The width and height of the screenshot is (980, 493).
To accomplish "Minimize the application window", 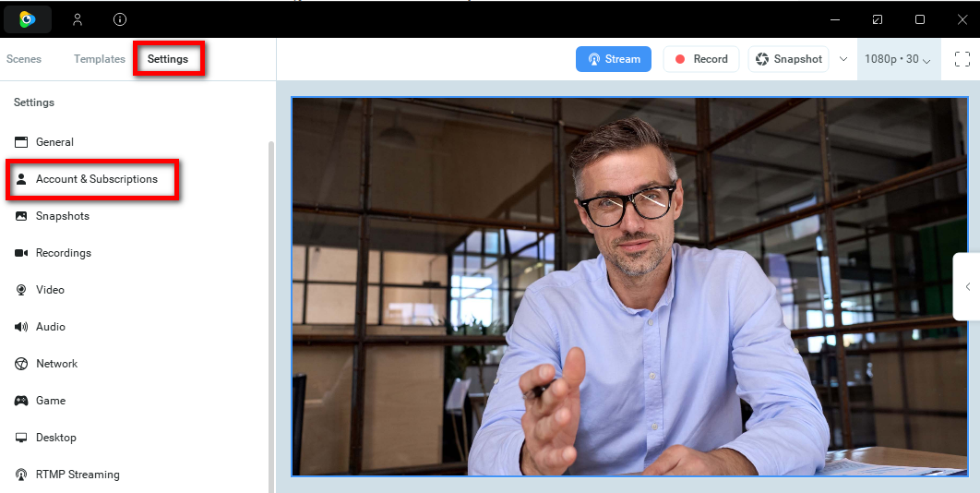I will (835, 19).
